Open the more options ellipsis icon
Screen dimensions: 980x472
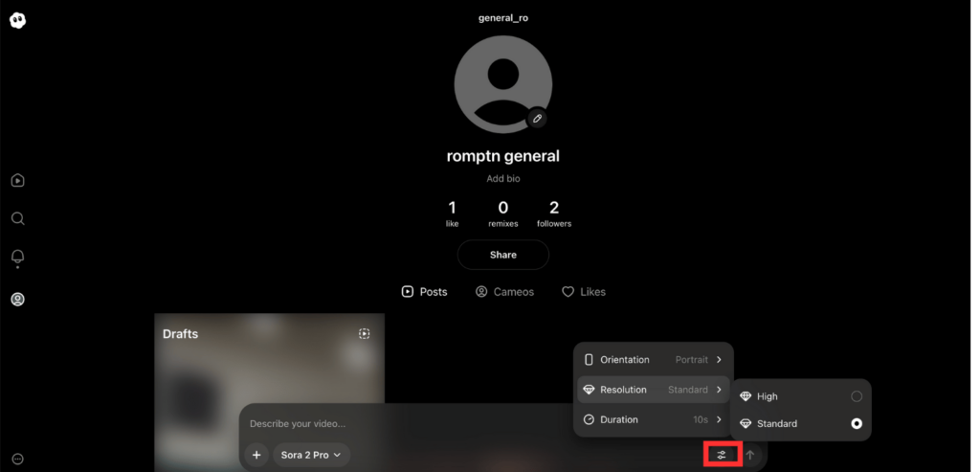17,459
